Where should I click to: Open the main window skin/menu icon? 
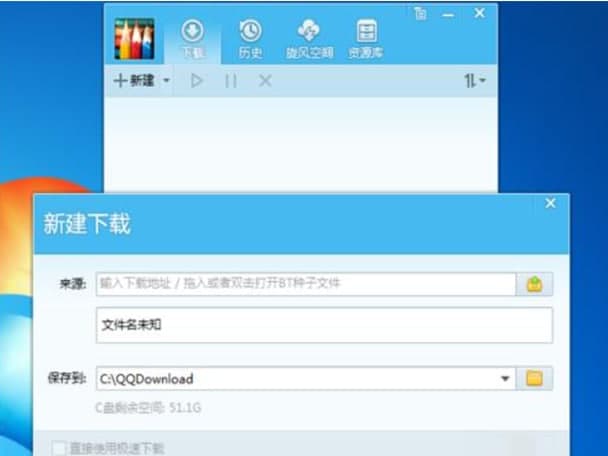click(x=420, y=14)
